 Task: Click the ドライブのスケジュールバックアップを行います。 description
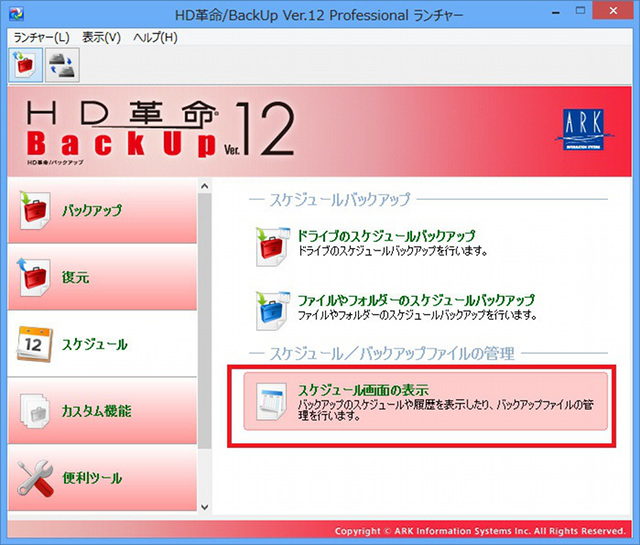(393, 251)
